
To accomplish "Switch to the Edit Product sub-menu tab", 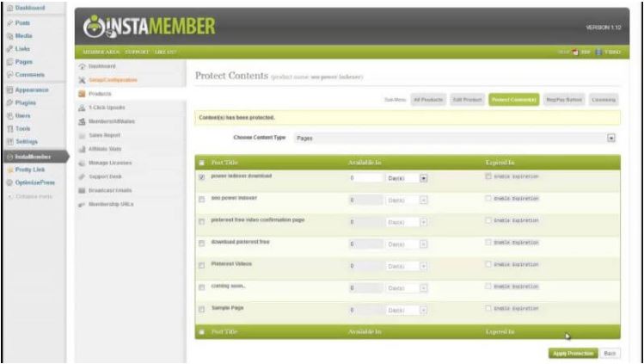I will coord(467,100).
